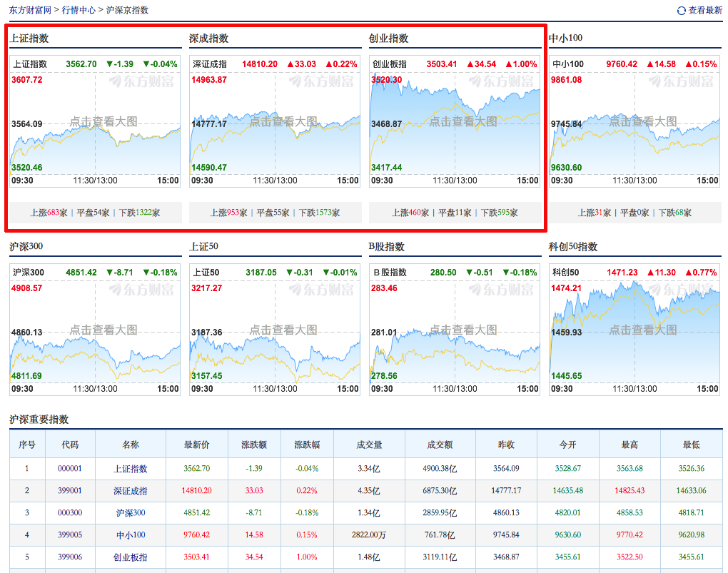Open stock code 399006 link
Screen dimensions: 728x573
(x=70, y=557)
